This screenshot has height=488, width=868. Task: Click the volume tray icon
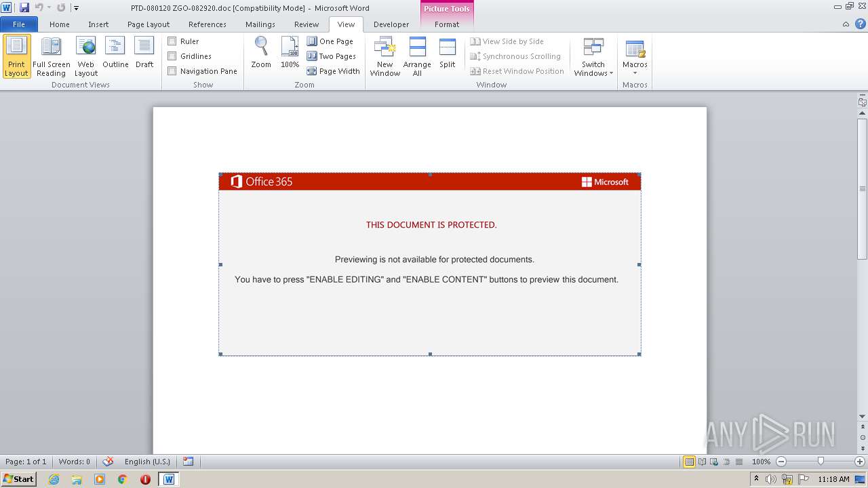pyautogui.click(x=771, y=479)
